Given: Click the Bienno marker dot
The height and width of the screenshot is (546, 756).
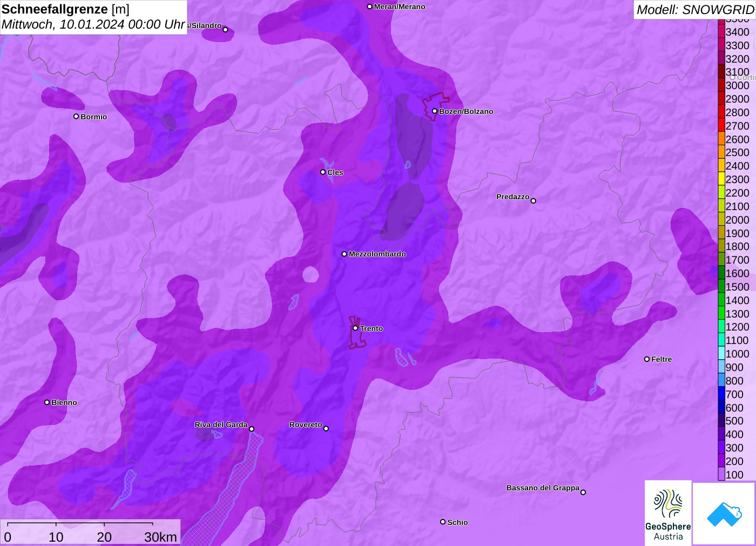Looking at the screenshot, I should click(47, 402).
